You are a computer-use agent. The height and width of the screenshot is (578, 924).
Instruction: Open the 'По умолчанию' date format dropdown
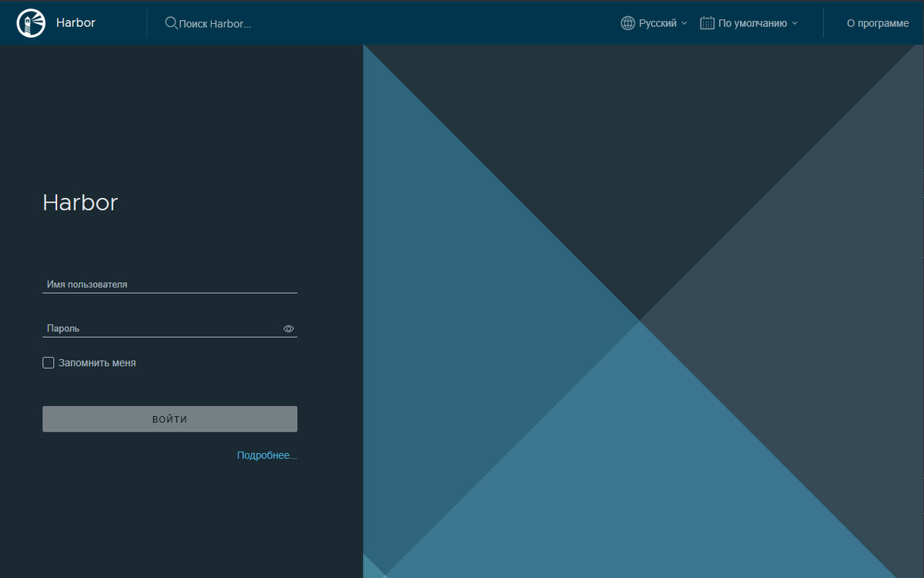[758, 23]
